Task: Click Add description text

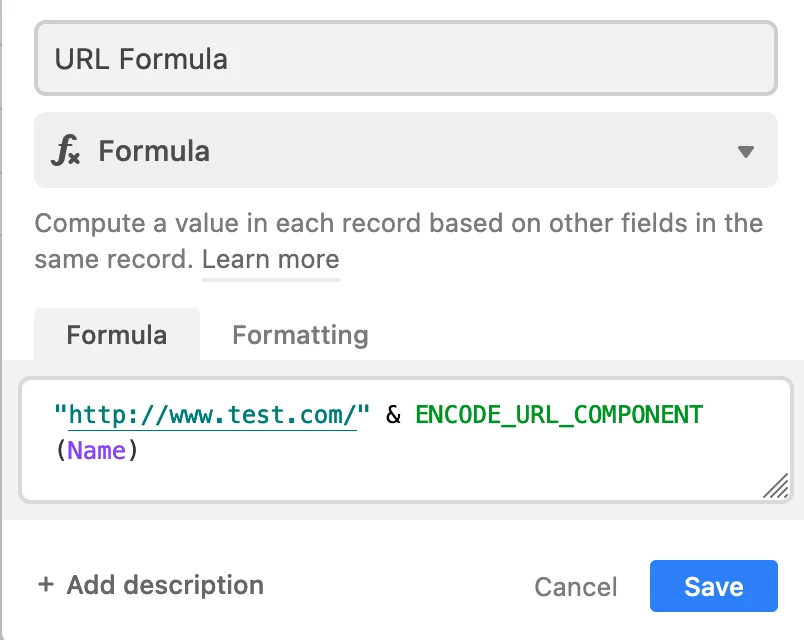Action: [x=165, y=585]
